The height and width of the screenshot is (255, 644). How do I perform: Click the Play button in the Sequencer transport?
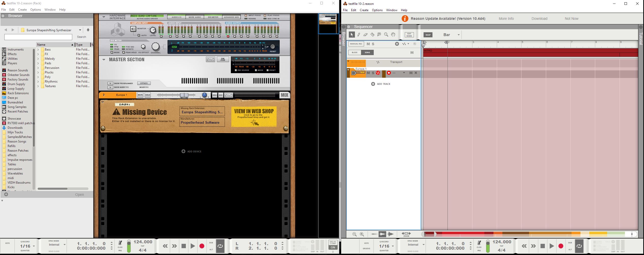[552, 246]
